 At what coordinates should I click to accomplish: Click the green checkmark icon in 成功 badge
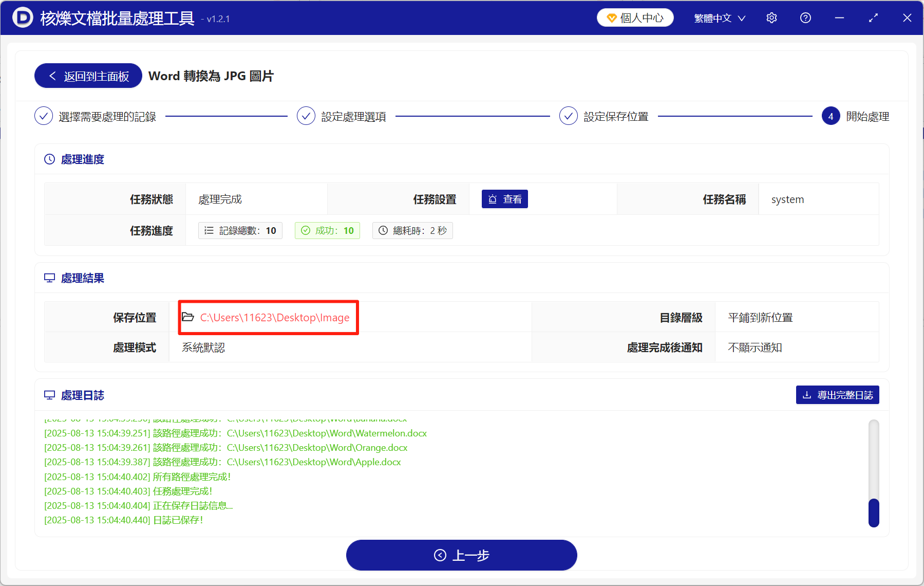pyautogui.click(x=307, y=230)
